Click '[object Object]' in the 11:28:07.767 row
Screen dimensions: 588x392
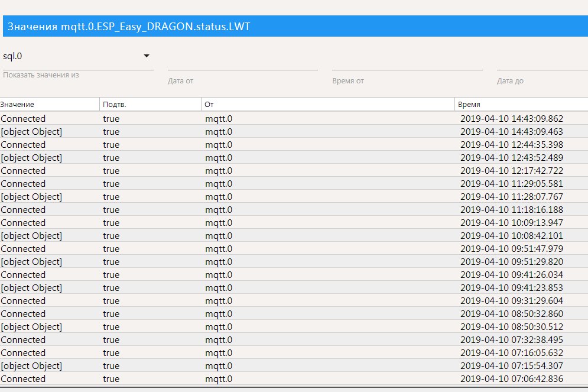coord(31,196)
